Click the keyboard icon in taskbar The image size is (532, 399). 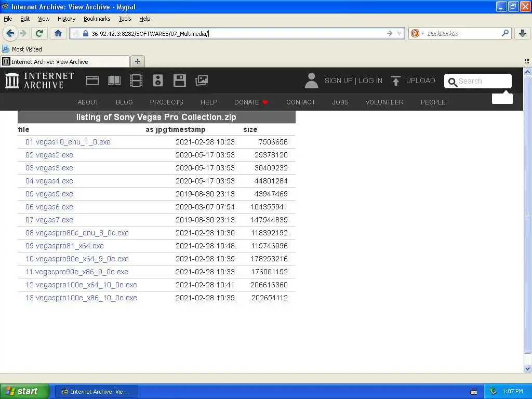click(474, 392)
